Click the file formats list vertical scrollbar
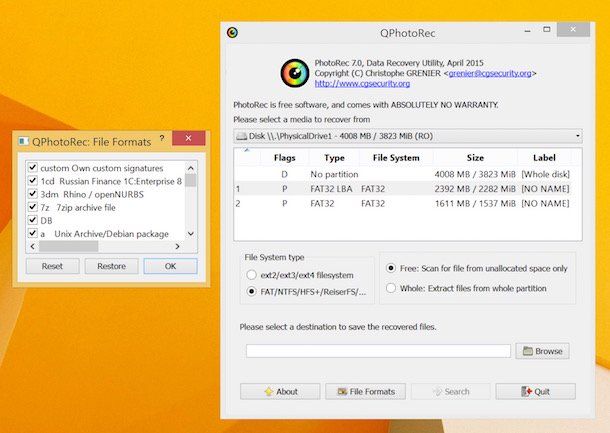 click(x=191, y=200)
